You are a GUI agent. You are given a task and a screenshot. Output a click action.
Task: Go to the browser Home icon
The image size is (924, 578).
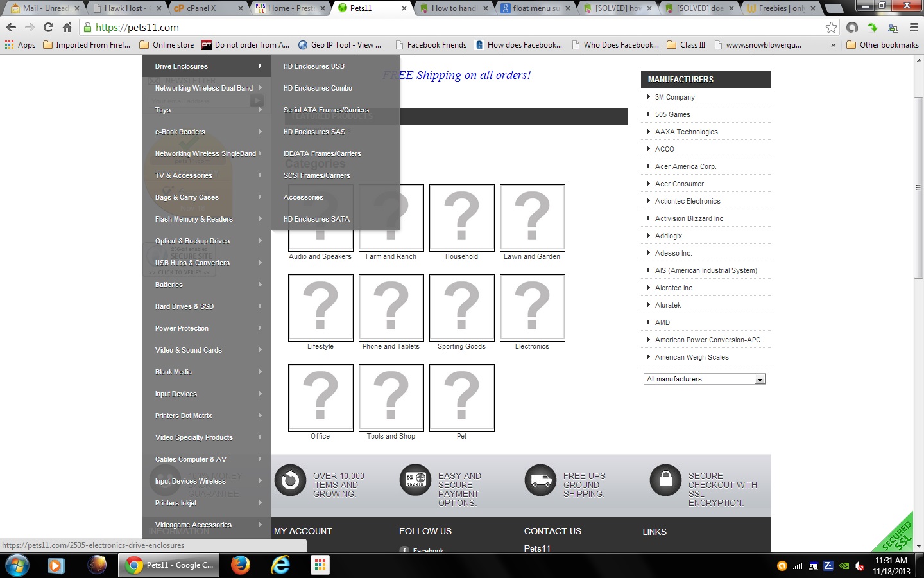pos(67,27)
